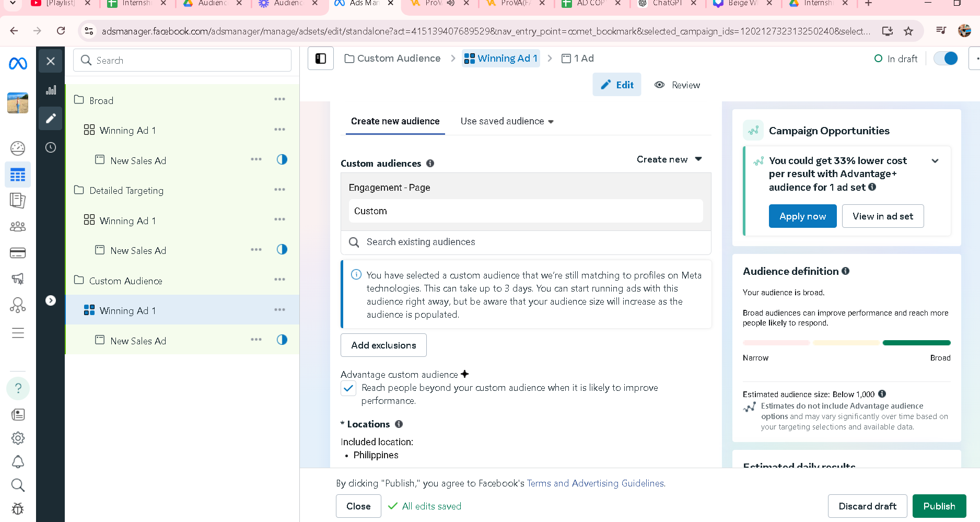Click the Search existing audiences field

(526, 242)
